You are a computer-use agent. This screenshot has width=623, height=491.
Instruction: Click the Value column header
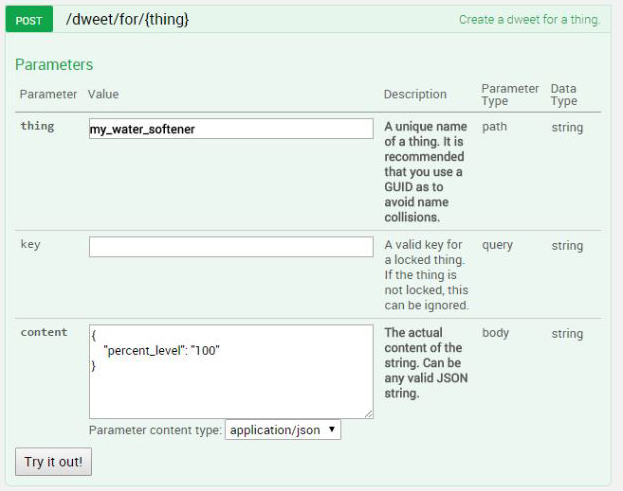[104, 95]
